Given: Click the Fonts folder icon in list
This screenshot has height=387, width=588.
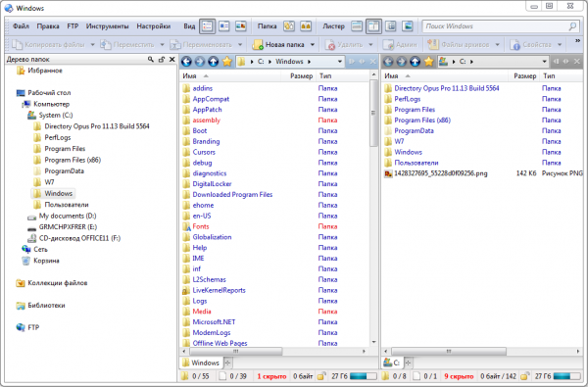Looking at the screenshot, I should click(186, 226).
